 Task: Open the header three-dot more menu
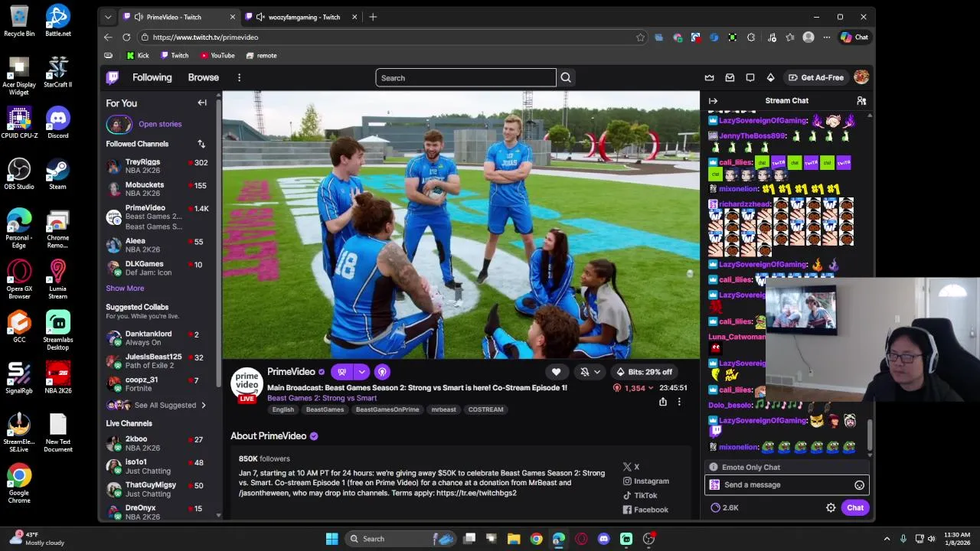tap(239, 77)
